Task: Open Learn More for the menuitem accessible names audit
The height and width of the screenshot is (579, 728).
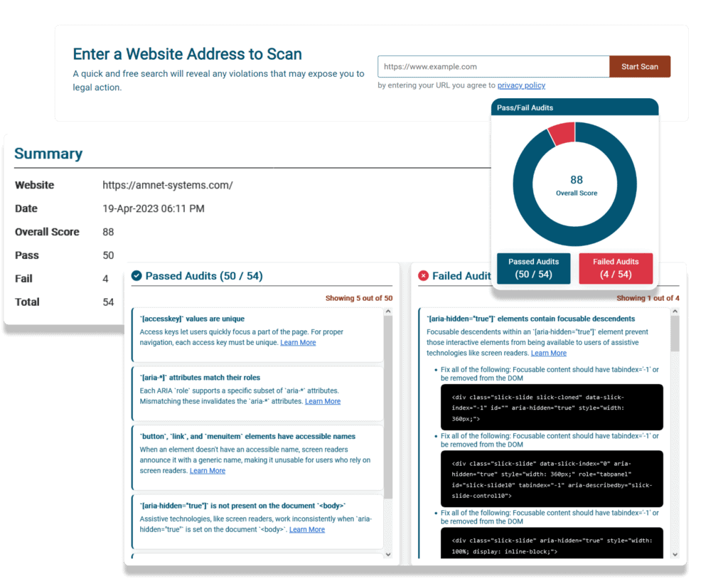Action: (x=207, y=470)
